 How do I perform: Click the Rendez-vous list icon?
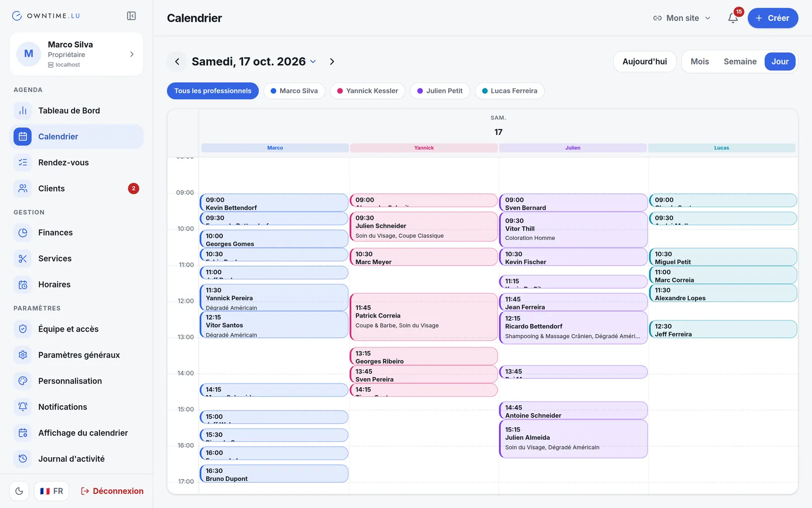point(23,163)
